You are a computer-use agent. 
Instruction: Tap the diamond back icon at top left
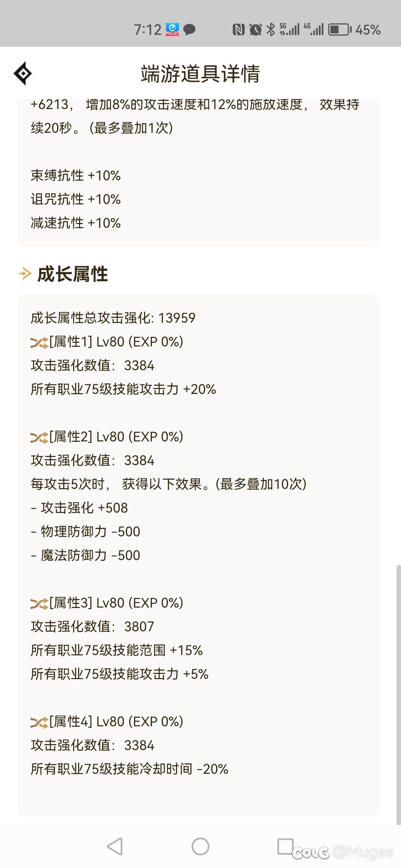tap(23, 73)
